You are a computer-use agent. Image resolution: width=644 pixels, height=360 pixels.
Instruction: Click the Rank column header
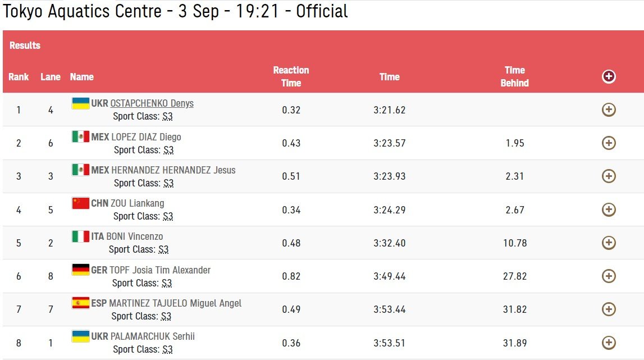click(x=19, y=77)
